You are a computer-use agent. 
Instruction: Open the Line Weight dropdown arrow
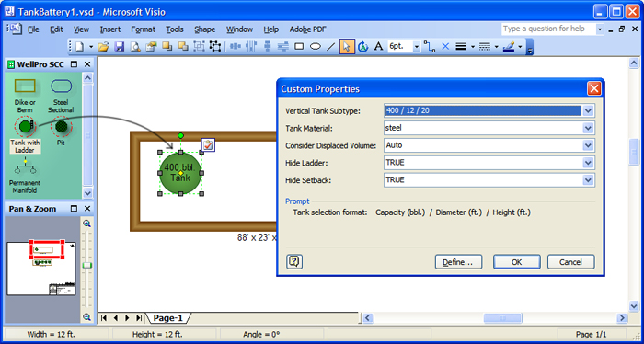point(473,47)
